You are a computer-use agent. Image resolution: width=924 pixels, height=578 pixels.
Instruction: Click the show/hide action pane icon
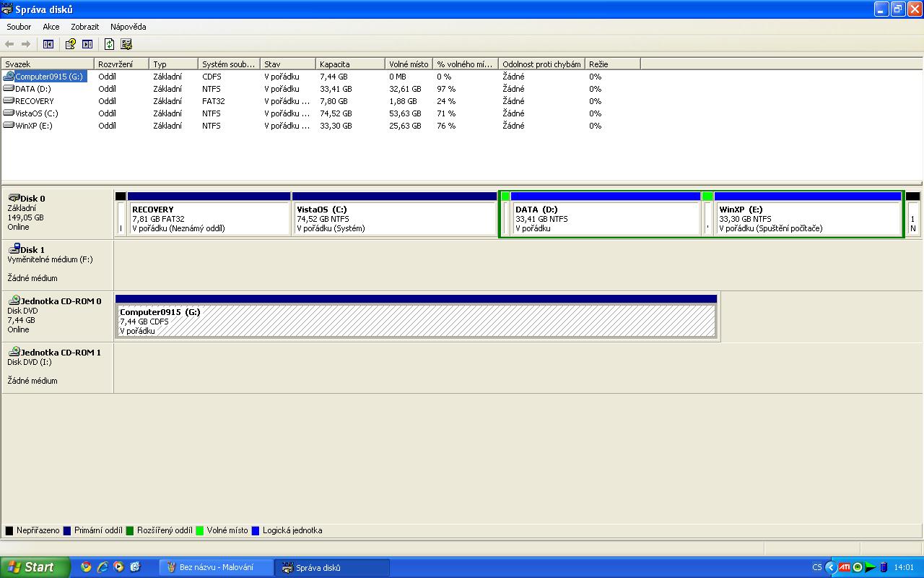point(87,44)
